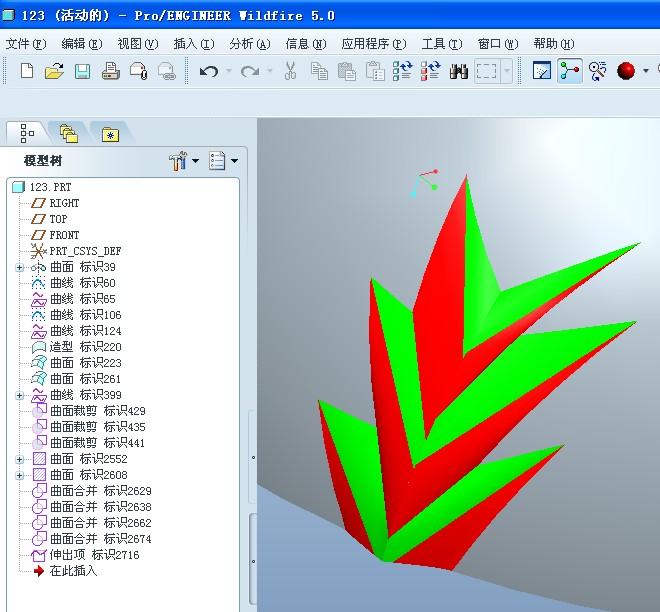Open Find tool with binoculars icon

(458, 71)
